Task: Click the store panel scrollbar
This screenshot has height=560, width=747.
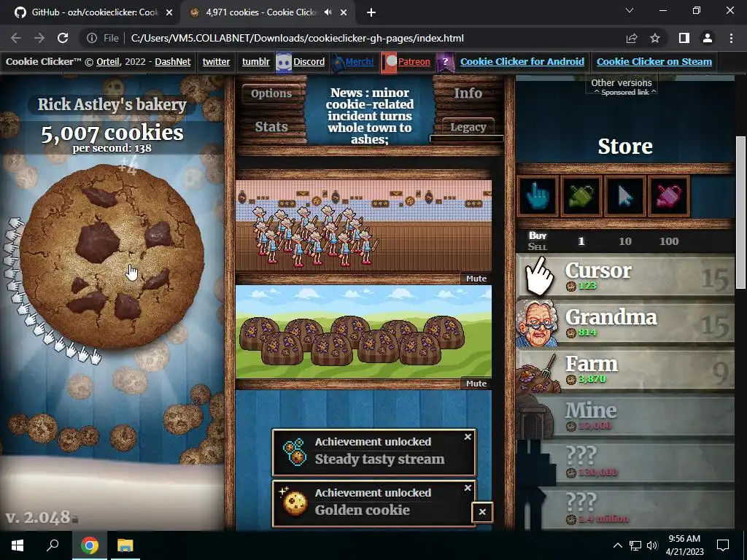Action: [x=741, y=212]
